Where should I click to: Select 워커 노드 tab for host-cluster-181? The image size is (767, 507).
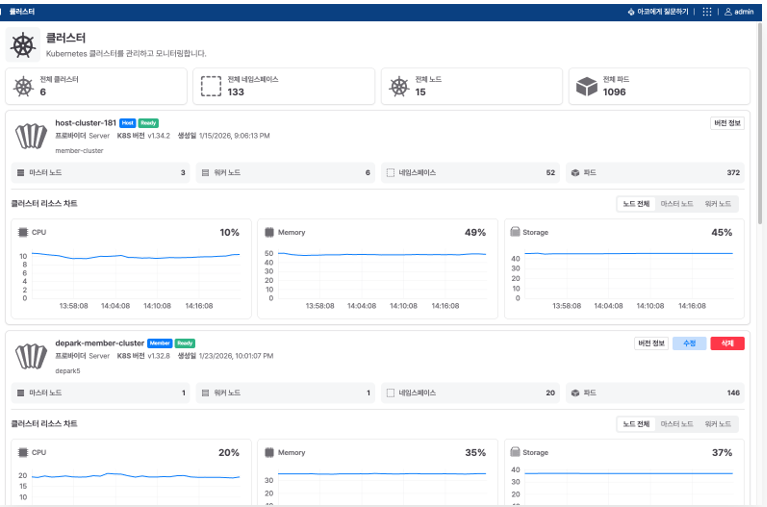click(718, 204)
